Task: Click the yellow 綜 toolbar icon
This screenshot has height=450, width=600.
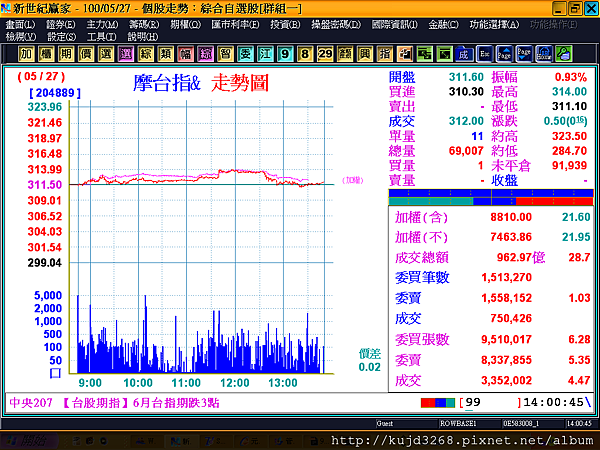Action: pos(145,54)
